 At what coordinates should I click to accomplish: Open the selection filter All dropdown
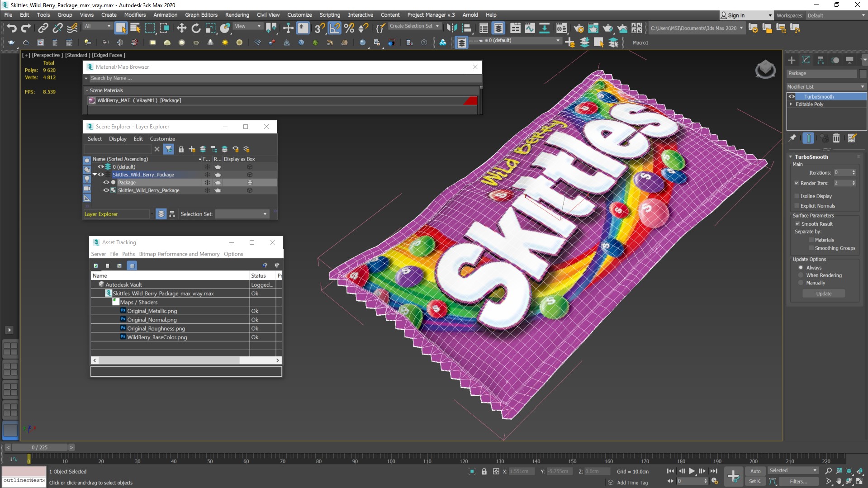pyautogui.click(x=97, y=26)
